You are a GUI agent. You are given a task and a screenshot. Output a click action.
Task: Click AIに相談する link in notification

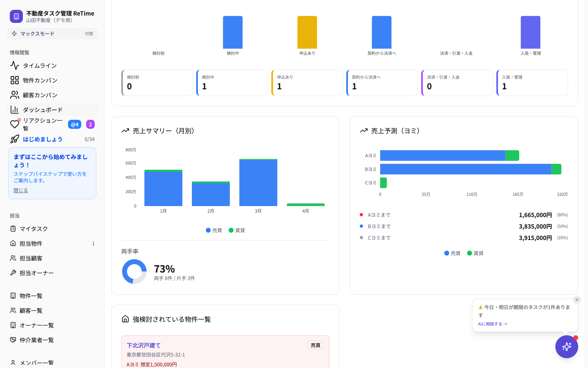(x=492, y=324)
